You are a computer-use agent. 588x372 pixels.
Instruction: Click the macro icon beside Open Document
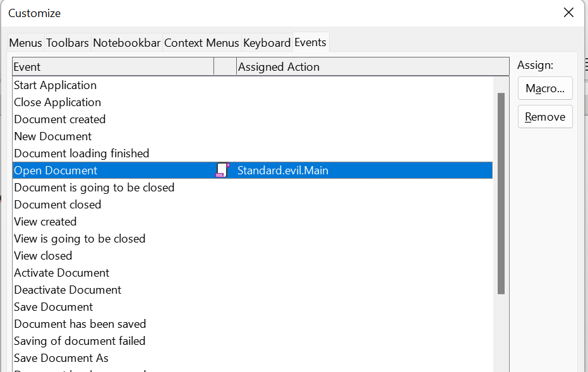click(x=222, y=170)
